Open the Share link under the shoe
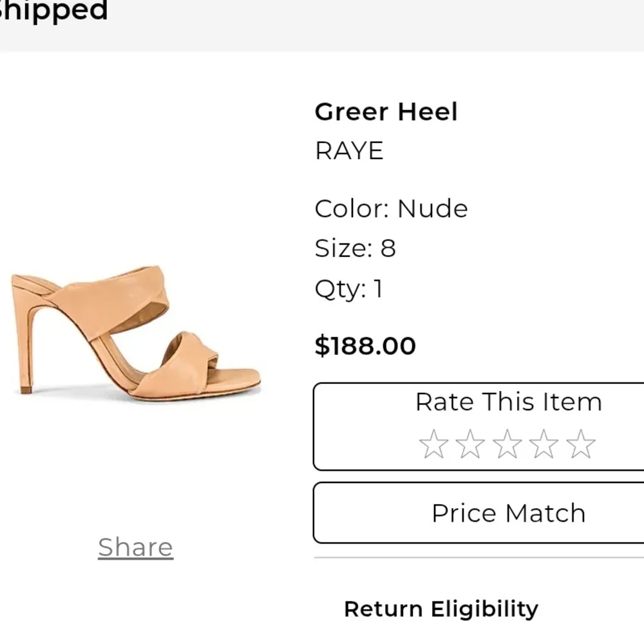The height and width of the screenshot is (644, 644). (x=135, y=547)
